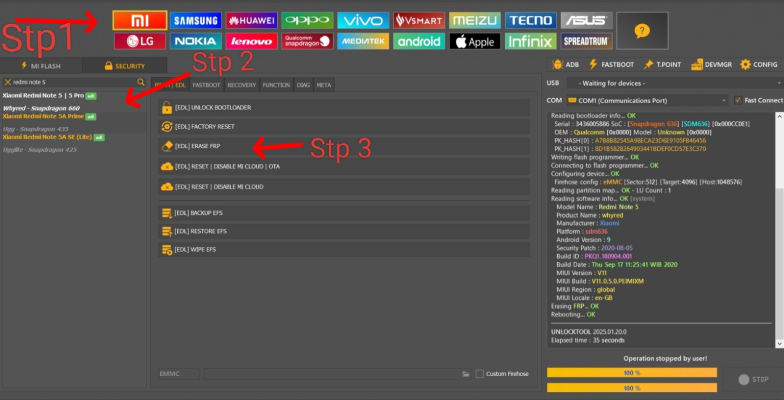Select the Xiaomi MI brand logo
Image resolution: width=784 pixels, height=400 pixels.
click(140, 20)
